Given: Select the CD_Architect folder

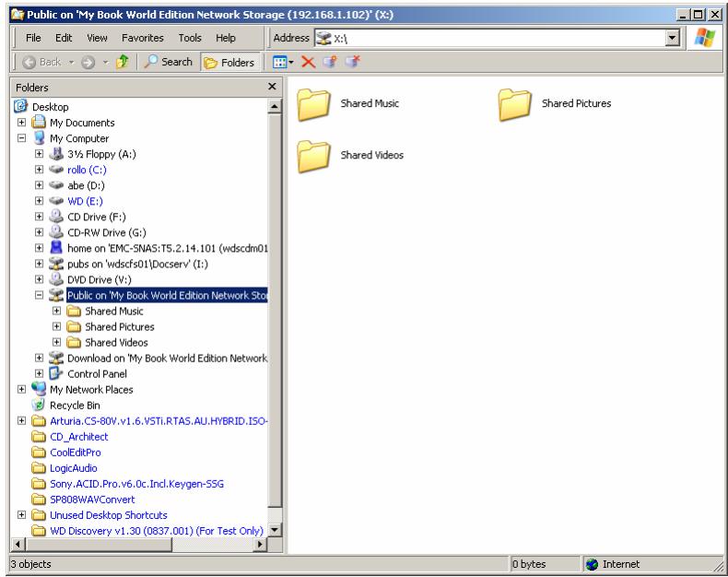Looking at the screenshot, I should pyautogui.click(x=79, y=437).
